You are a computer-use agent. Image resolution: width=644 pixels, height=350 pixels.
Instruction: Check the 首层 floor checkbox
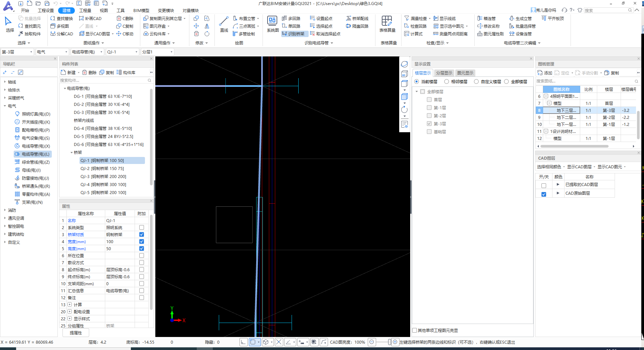429,100
